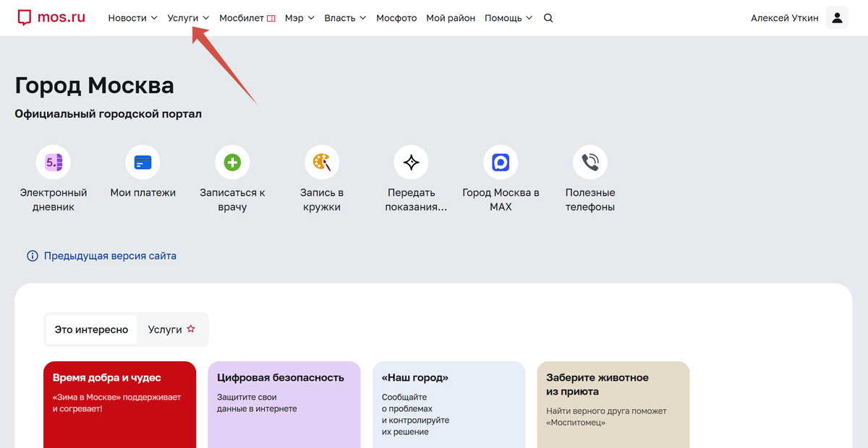Open search with the magnifier icon
This screenshot has width=868, height=448.
pos(548,17)
